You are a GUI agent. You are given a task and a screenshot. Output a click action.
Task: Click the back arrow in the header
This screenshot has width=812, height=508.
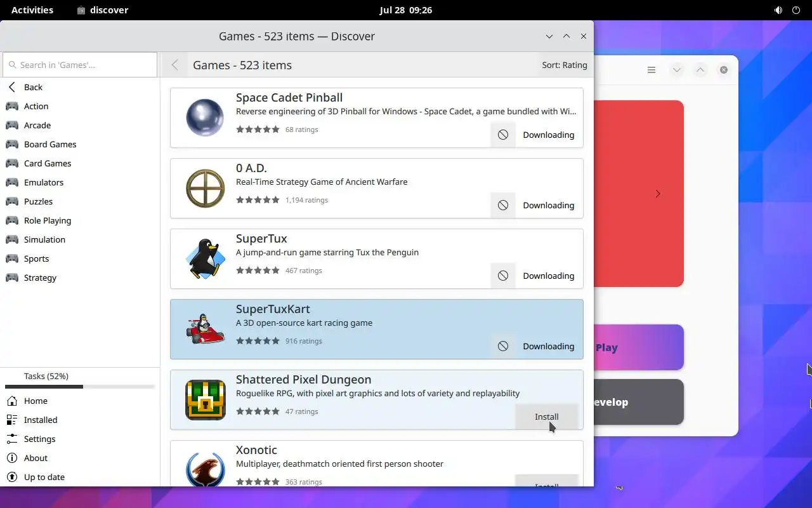[x=175, y=65]
